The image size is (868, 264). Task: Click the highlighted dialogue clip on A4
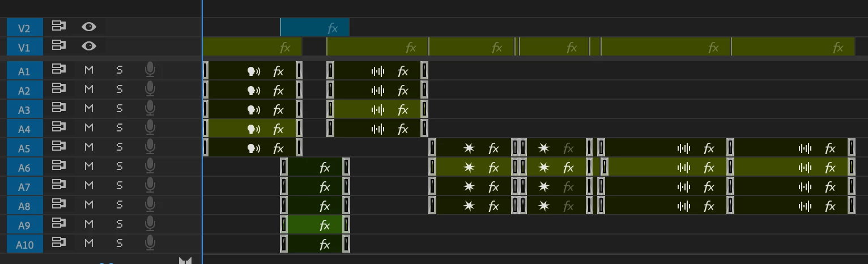252,129
